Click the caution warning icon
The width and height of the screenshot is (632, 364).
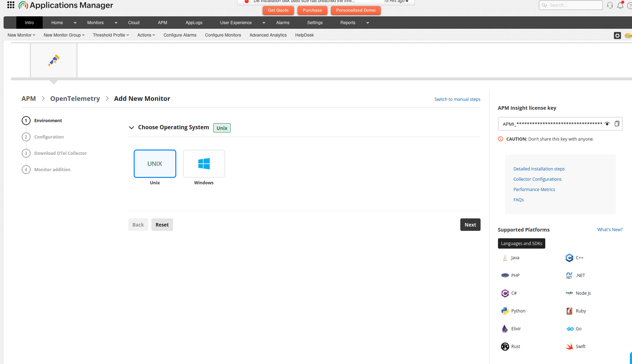(x=500, y=139)
